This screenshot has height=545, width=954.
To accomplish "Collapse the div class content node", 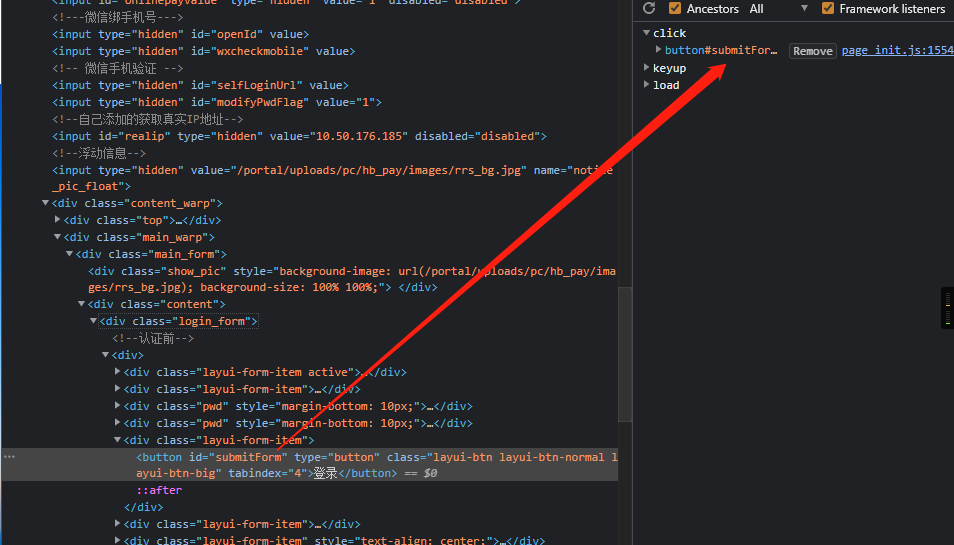I will [x=82, y=304].
